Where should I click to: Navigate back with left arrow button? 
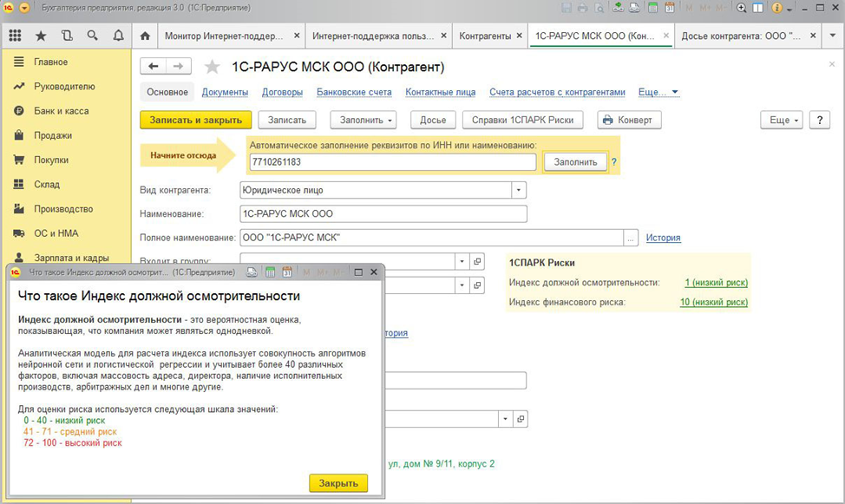tap(153, 66)
